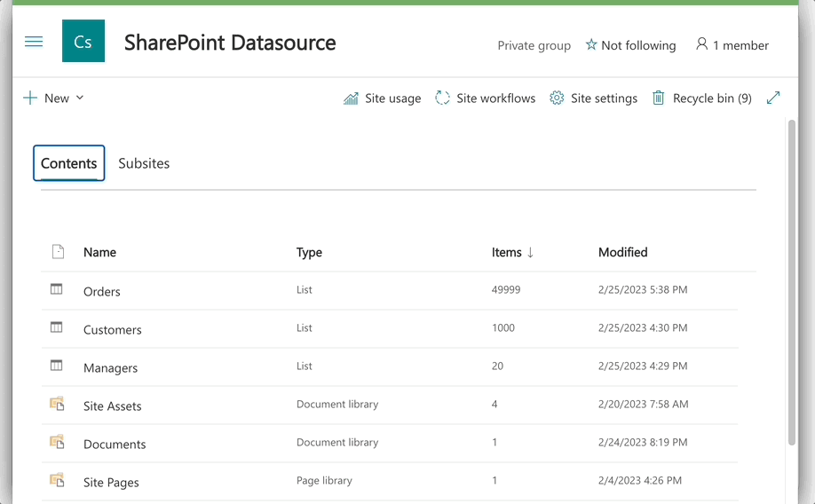Screen dimensions: 815x504
Task: Click the Site Assets library icon
Action: [x=57, y=404]
